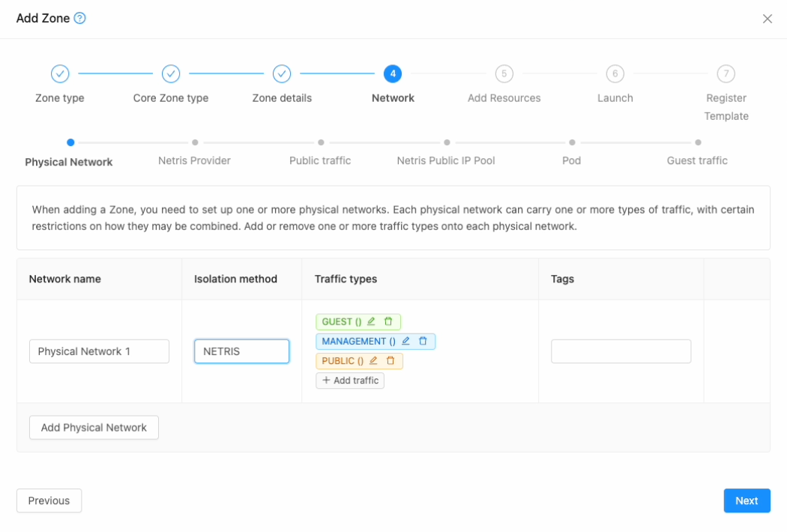
Task: Click the Core Zone type step checkmark
Action: pos(171,73)
